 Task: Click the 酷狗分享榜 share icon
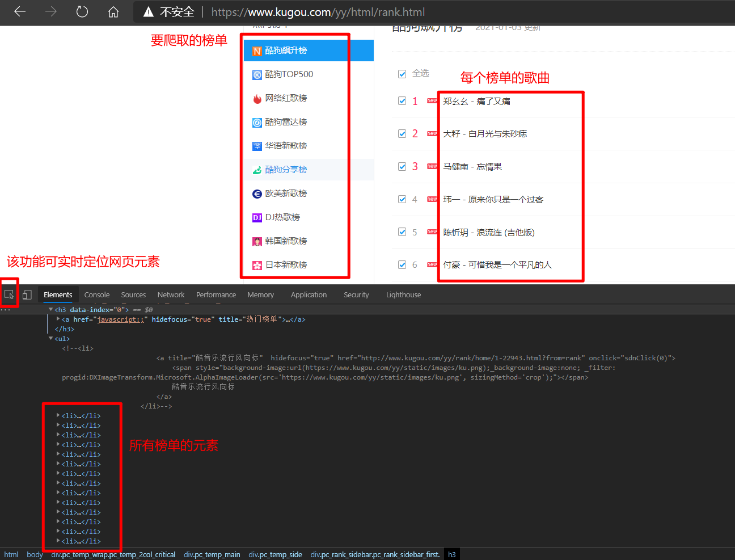pyautogui.click(x=257, y=170)
